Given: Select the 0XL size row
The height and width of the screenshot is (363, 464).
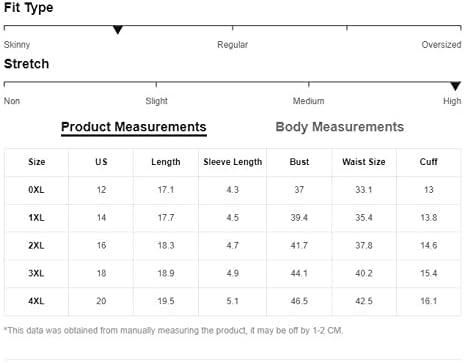Looking at the screenshot, I should [x=232, y=190].
